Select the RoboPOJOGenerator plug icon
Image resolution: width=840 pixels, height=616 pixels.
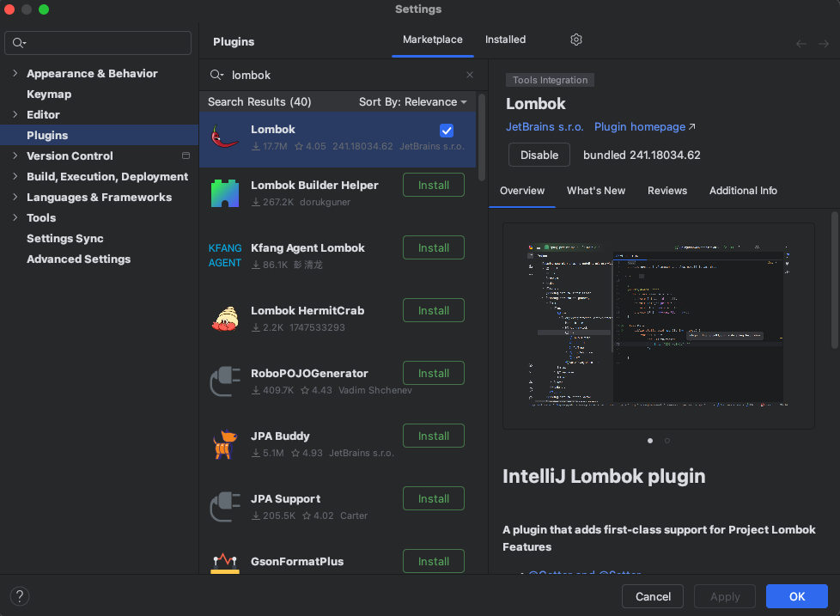pyautogui.click(x=225, y=381)
